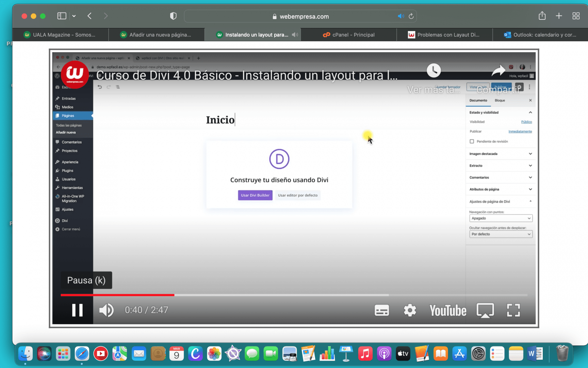Screen dimensions: 588x368
Task: Open Medios in WordPress menu
Action: coord(67,107)
